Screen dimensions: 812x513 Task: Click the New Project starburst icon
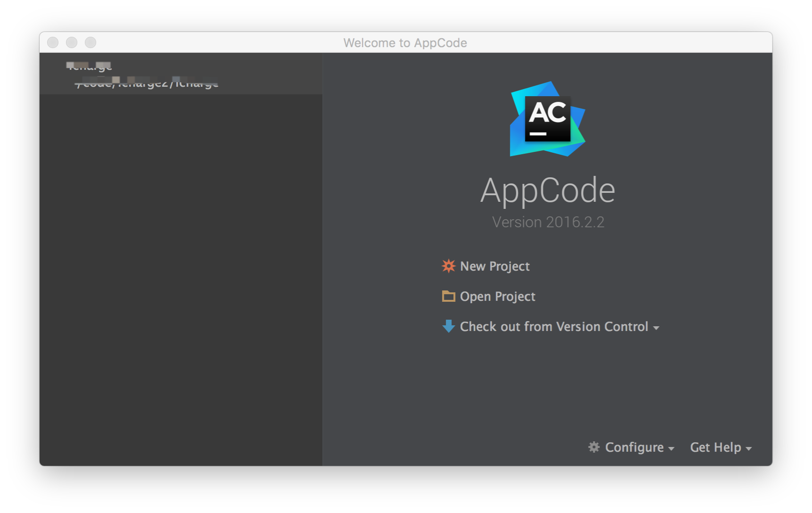tap(448, 266)
